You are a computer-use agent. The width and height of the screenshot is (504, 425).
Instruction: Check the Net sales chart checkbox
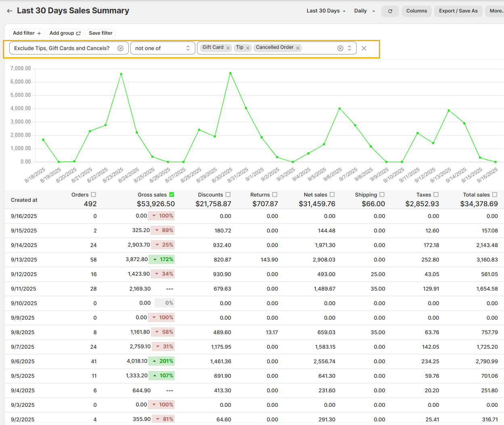coord(332,195)
